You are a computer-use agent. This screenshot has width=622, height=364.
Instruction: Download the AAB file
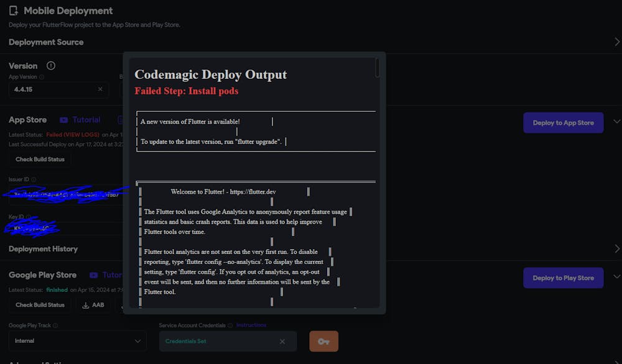(93, 305)
